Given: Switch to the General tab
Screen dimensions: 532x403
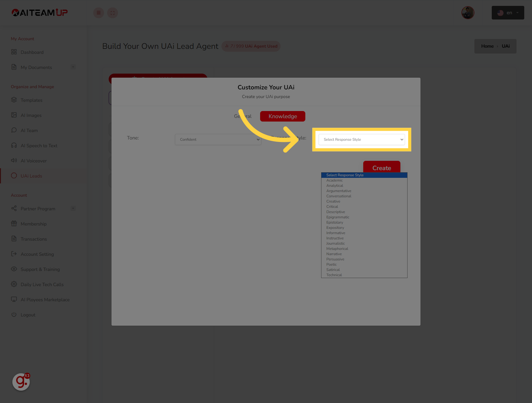Looking at the screenshot, I should (243, 116).
